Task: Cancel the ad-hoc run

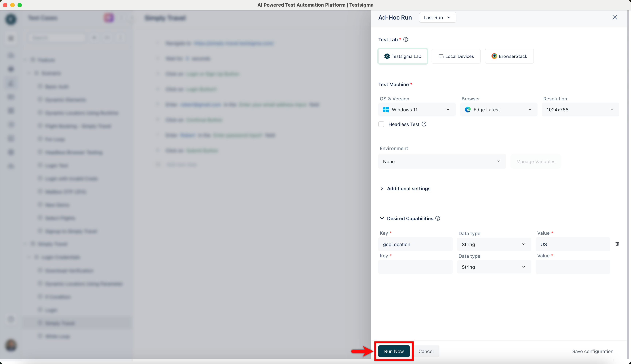Action: (426, 351)
